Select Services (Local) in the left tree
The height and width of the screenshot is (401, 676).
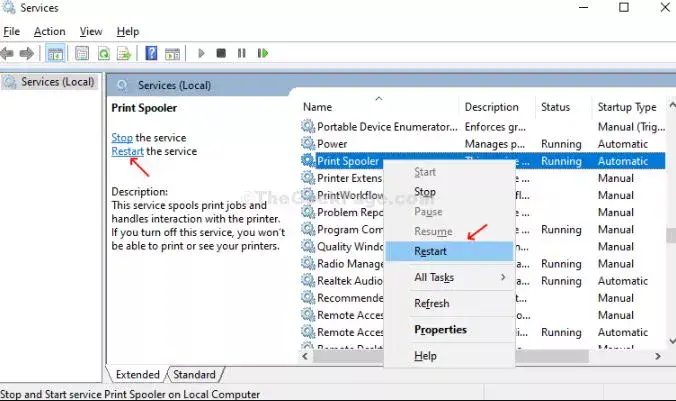point(50,82)
